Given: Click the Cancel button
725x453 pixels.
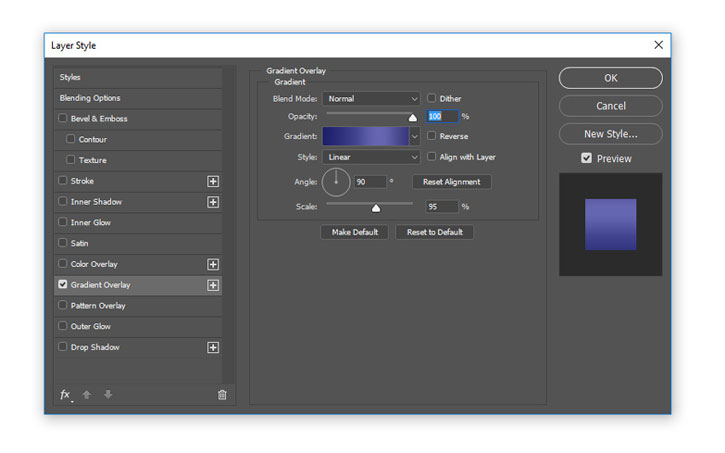Looking at the screenshot, I should pyautogui.click(x=610, y=106).
